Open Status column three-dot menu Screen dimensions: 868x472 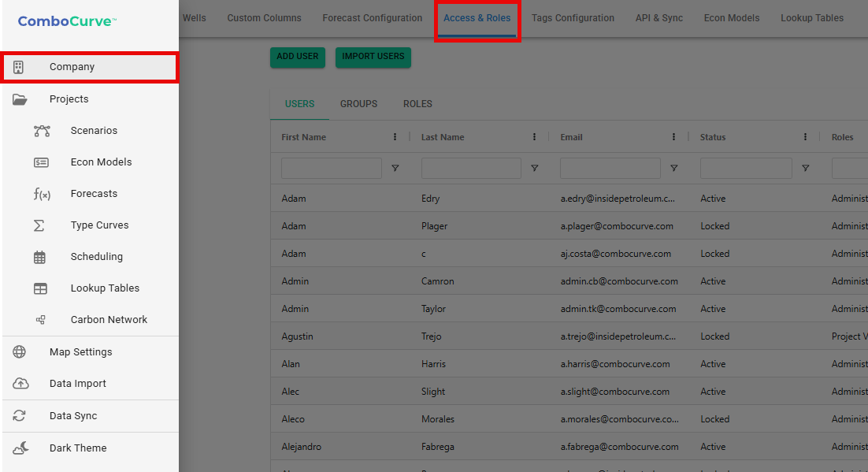tap(805, 137)
